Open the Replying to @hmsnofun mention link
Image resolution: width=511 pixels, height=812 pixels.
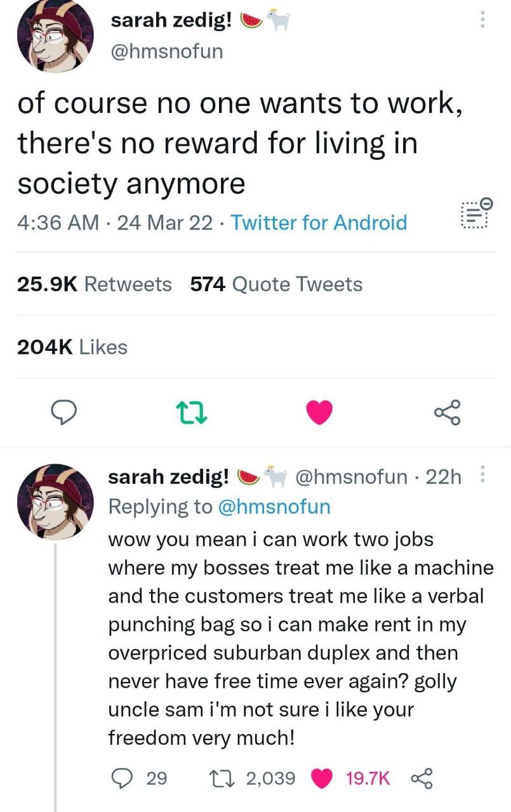tap(275, 506)
